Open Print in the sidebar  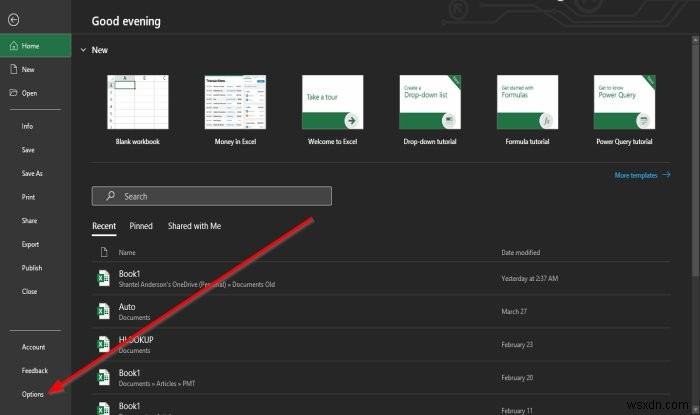tap(28, 197)
